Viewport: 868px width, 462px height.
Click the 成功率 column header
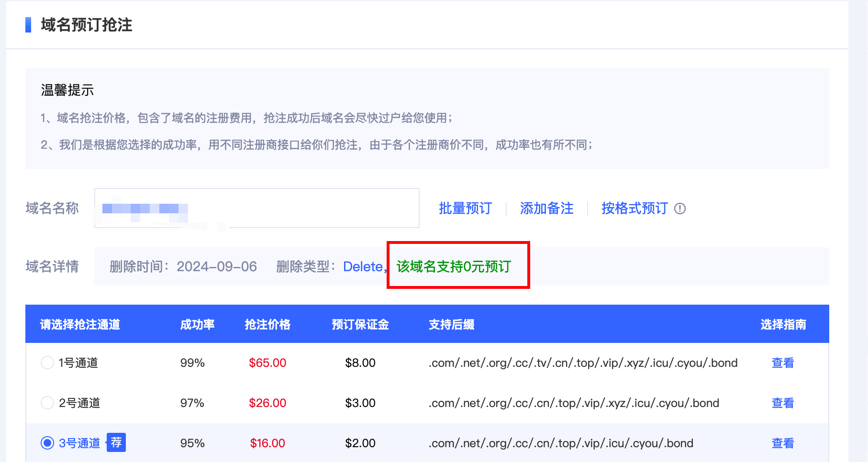197,324
